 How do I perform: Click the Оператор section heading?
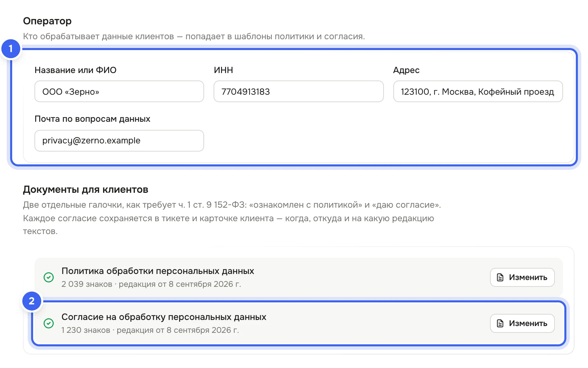coord(47,21)
